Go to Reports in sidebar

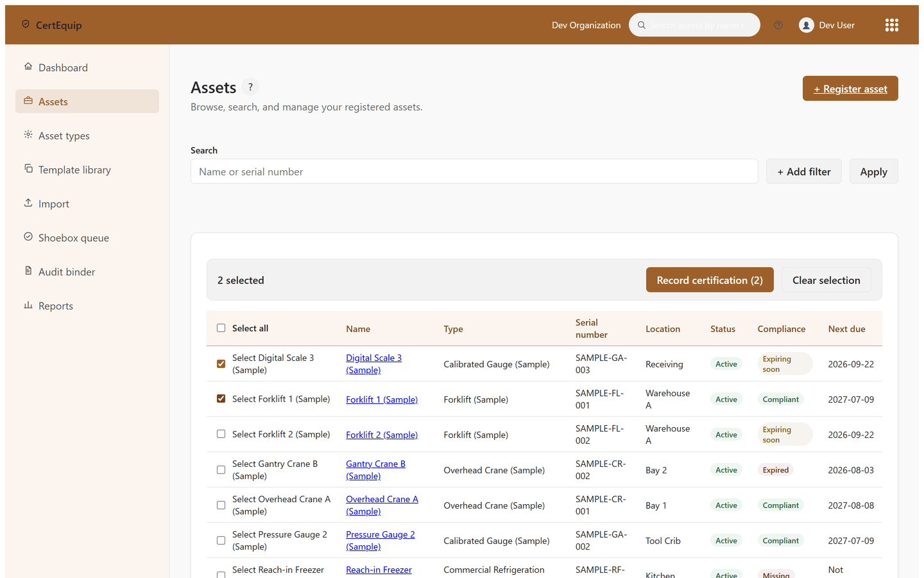87,306
